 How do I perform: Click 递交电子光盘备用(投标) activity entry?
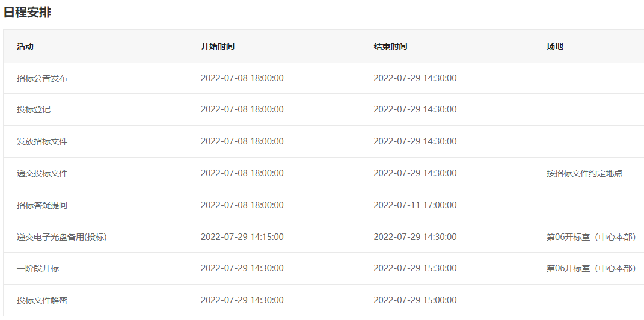61,237
